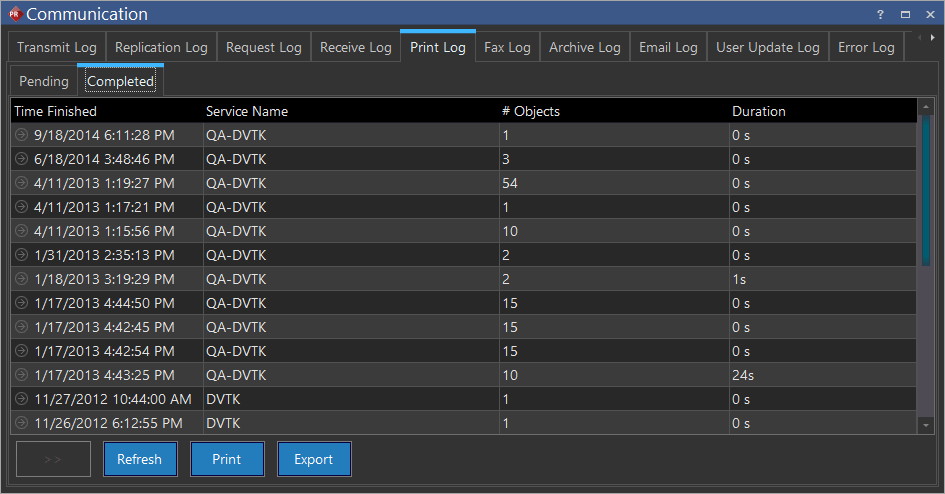Click arrow icon on 6/18/2014 3:48:46 PM row
This screenshot has width=945, height=494.
[x=22, y=159]
